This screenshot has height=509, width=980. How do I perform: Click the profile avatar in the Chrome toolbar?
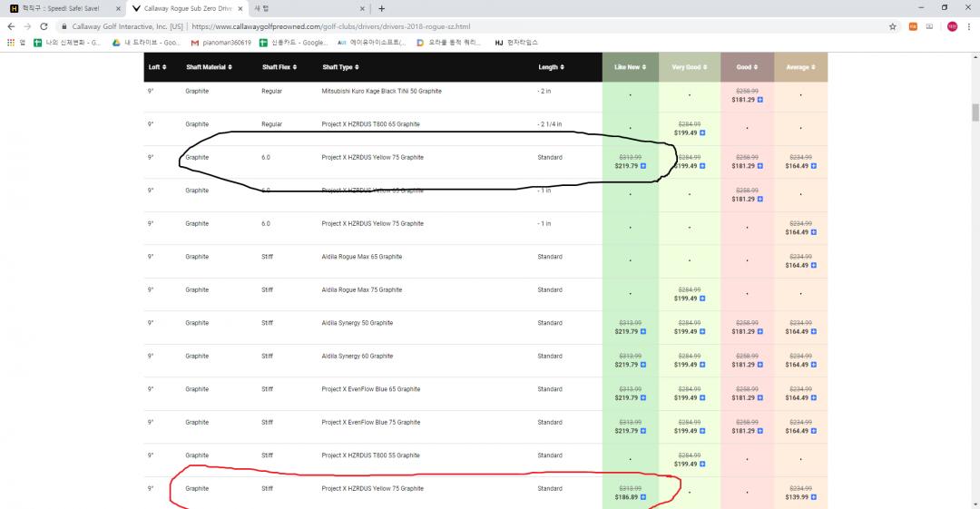952,26
